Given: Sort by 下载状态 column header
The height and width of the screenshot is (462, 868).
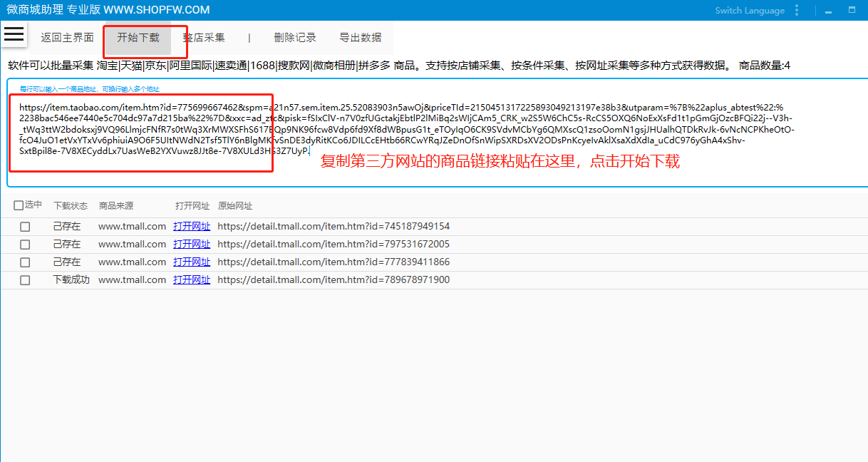Looking at the screenshot, I should [71, 206].
